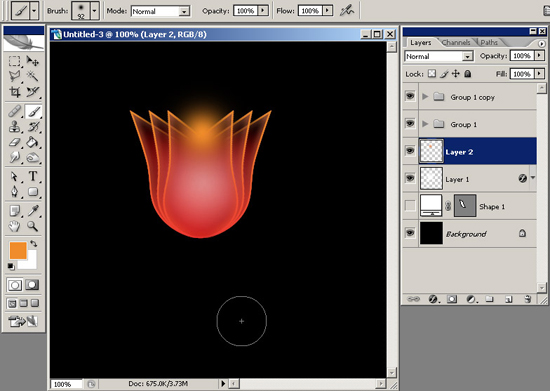Screen dimensions: 550x391
Task: Open the layer blend mode dropdown
Action: (467, 56)
